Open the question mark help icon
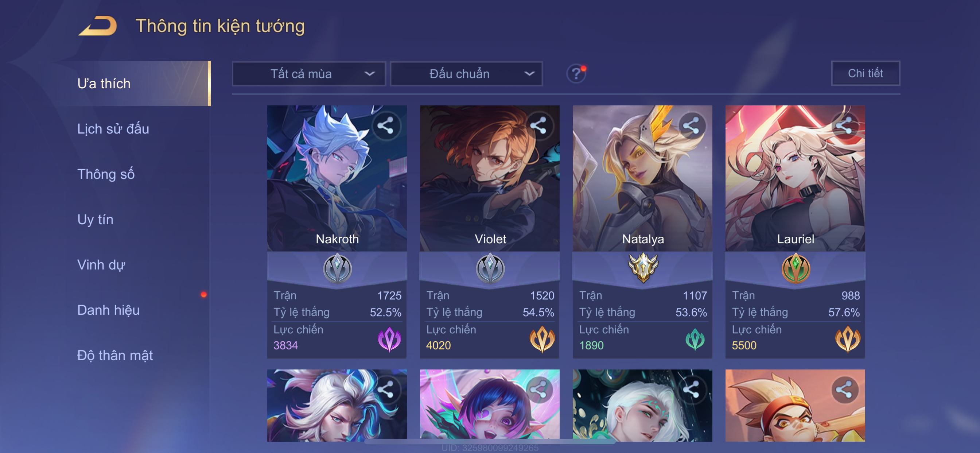The width and height of the screenshot is (980, 453). pos(576,73)
